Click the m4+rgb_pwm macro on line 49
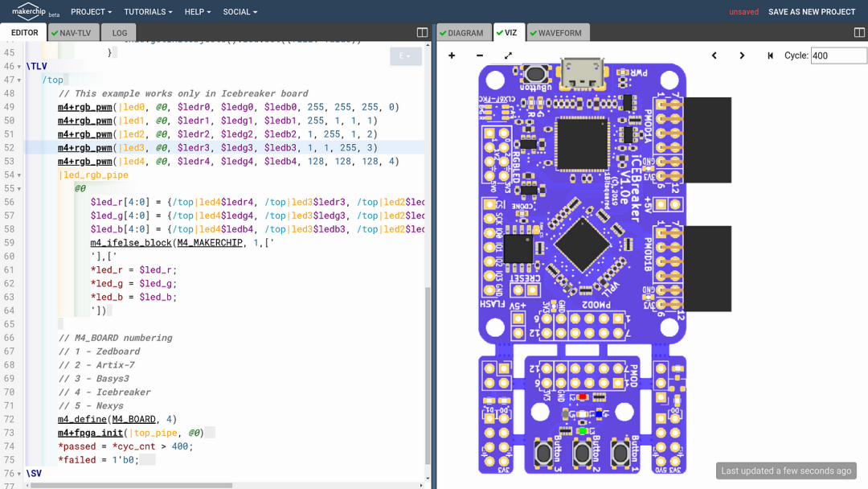This screenshot has height=489, width=868. click(x=84, y=107)
